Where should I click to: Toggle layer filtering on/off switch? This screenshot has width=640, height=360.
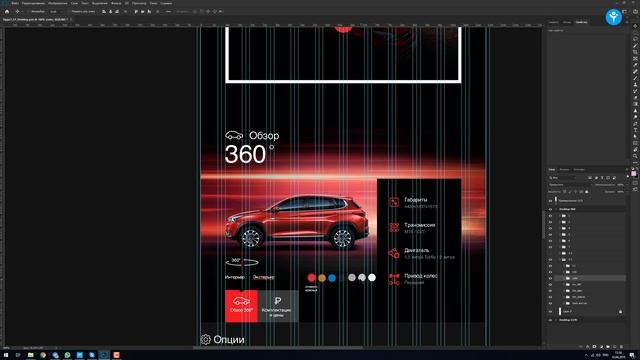[x=627, y=177]
